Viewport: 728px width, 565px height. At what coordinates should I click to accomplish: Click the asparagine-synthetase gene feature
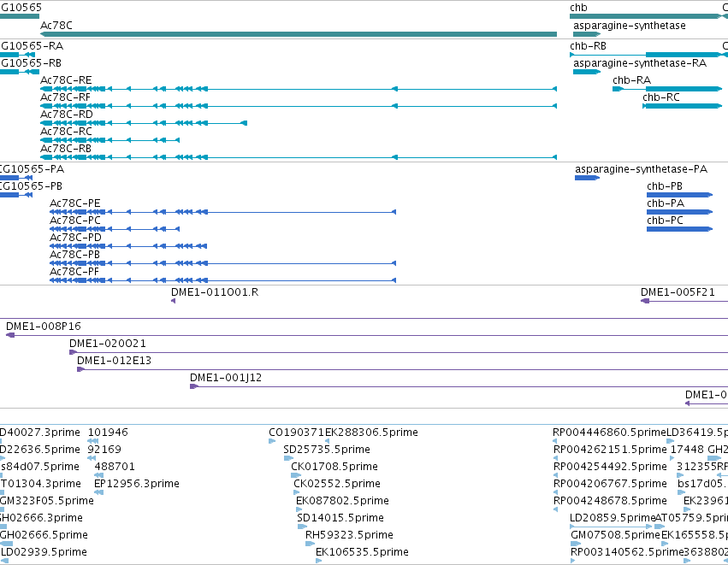tap(586, 34)
